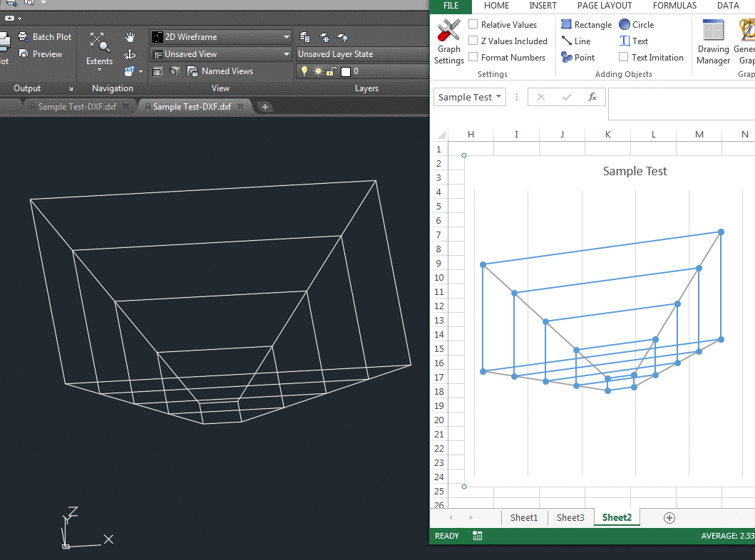
Task: Select the Text tool in Adding Objects
Action: click(x=633, y=41)
